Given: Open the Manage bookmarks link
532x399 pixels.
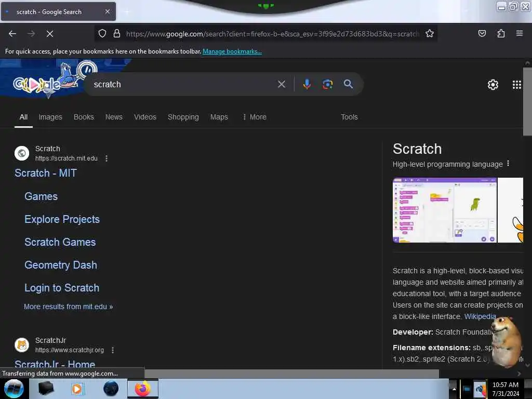Looking at the screenshot, I should (232, 51).
